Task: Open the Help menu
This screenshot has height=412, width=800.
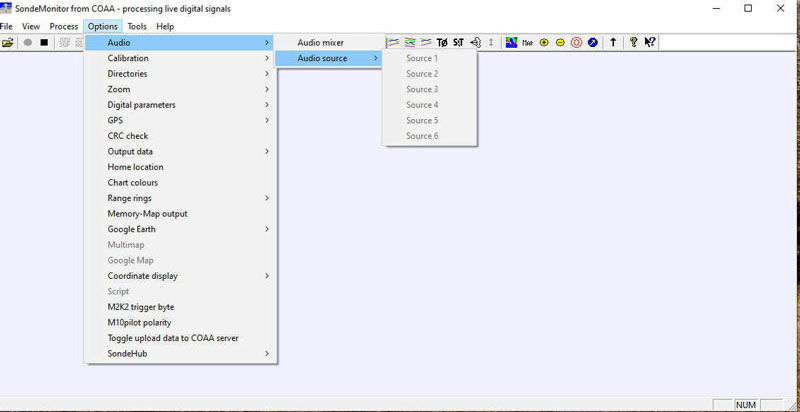Action: point(165,27)
